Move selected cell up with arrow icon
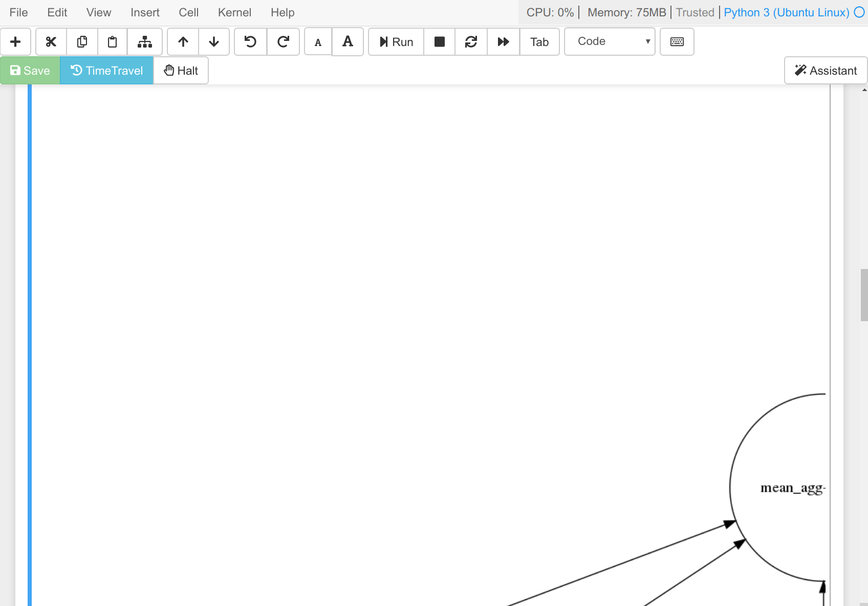The height and width of the screenshot is (606, 868). (183, 41)
